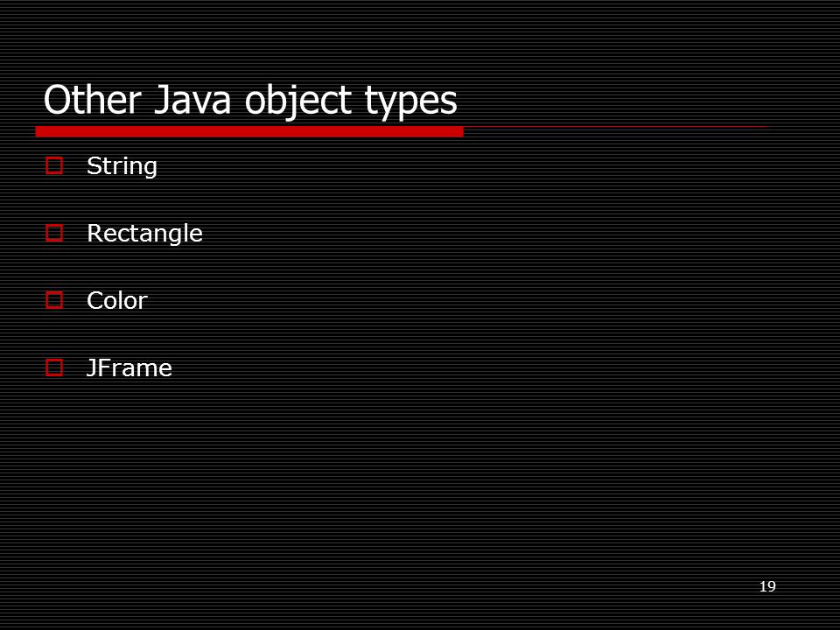Click the capital C in Color

96,300
